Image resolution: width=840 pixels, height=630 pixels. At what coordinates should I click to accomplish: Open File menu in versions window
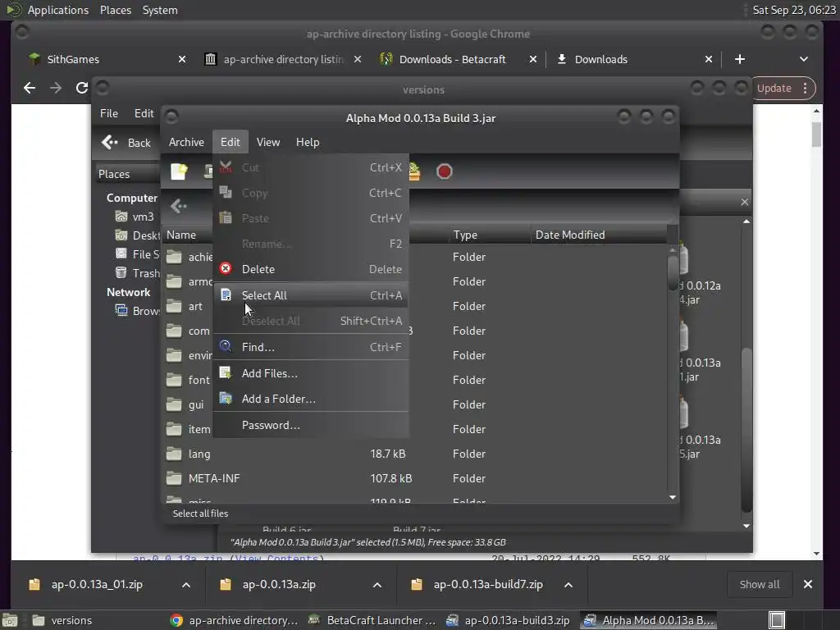coord(109,113)
